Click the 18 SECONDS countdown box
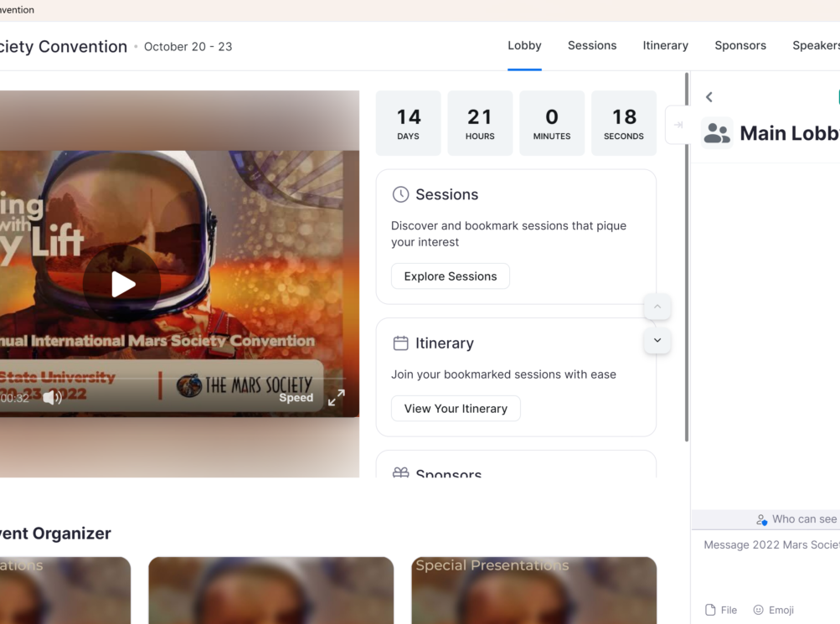Viewport: 840px width, 624px height. [x=624, y=123]
